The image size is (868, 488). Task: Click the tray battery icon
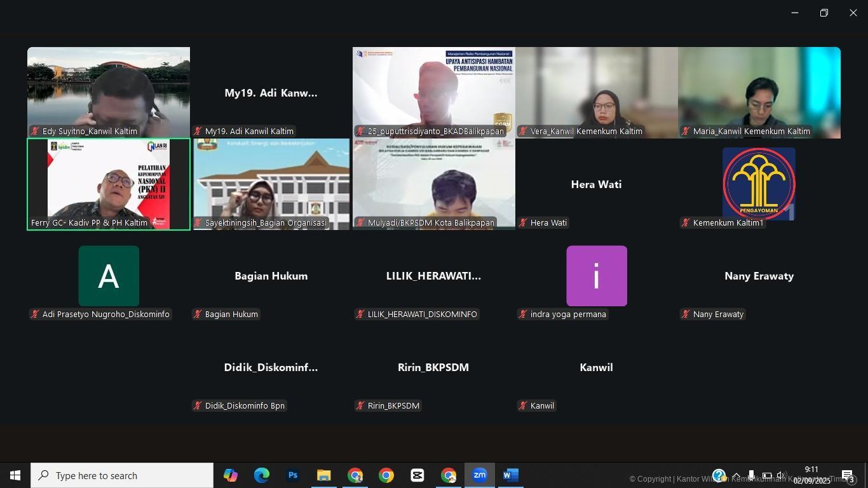767,475
